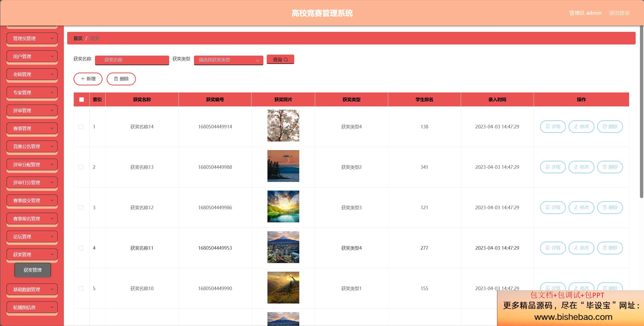
Task: Open 详情 for 获奖名称12 row
Action: [x=553, y=207]
